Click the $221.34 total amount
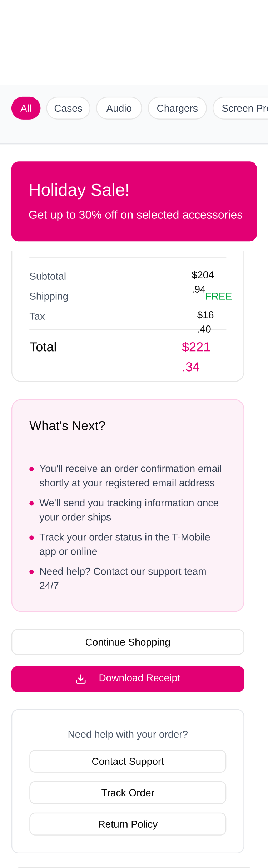268x868 pixels. point(195,356)
